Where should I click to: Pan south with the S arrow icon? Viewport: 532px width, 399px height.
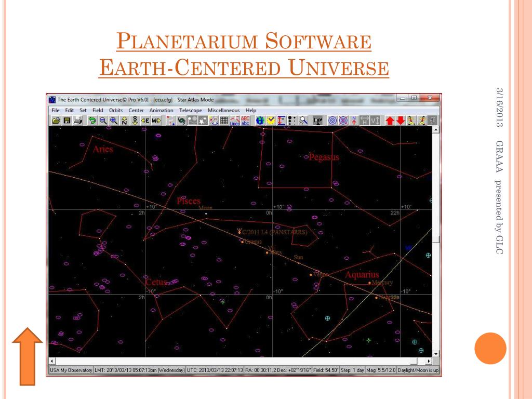135,121
